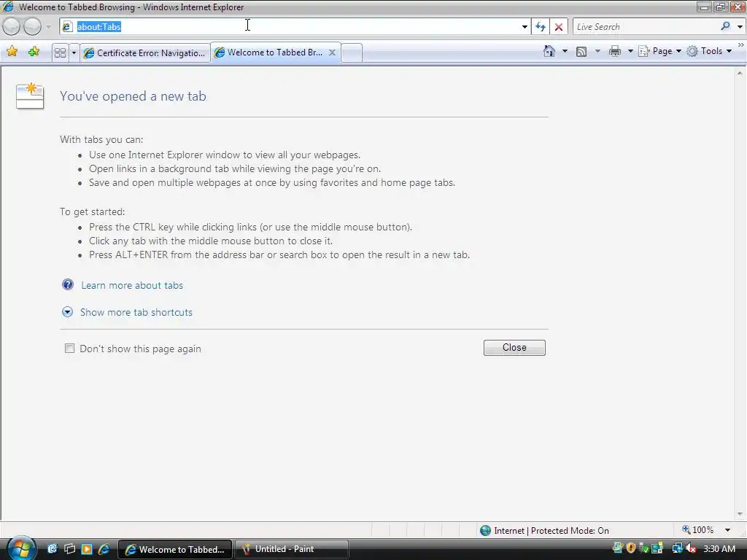The image size is (747, 560).
Task: Click the first Quick Launch icon next to Start
Action: [52, 549]
